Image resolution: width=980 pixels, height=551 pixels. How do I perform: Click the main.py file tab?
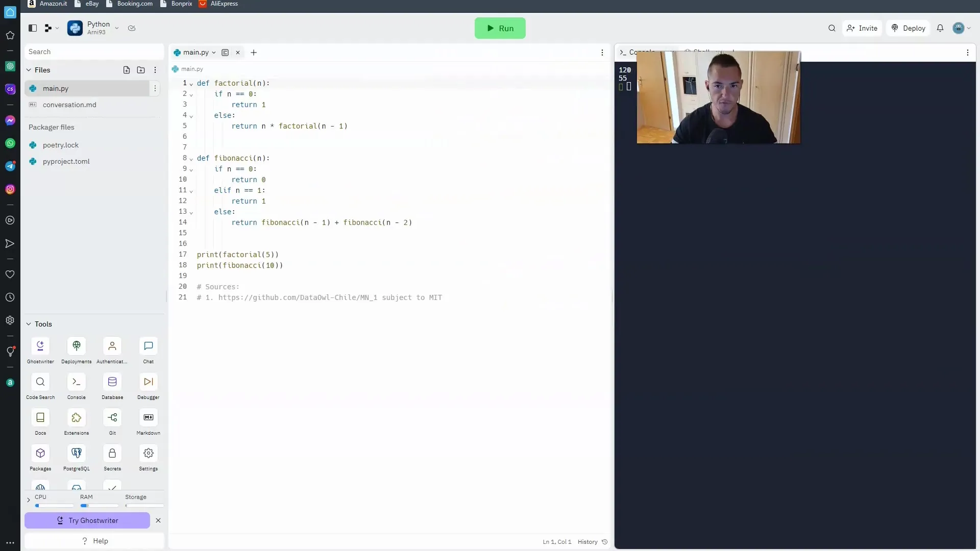(x=195, y=53)
